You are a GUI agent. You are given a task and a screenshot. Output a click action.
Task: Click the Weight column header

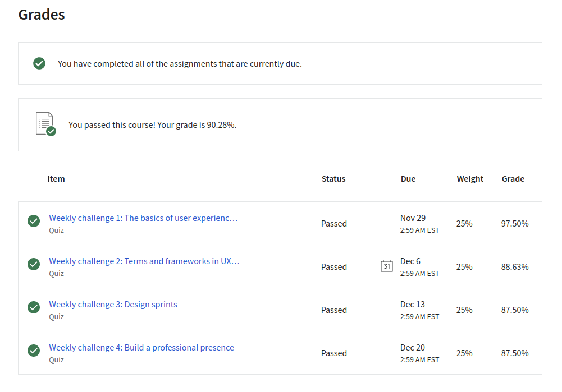click(470, 179)
